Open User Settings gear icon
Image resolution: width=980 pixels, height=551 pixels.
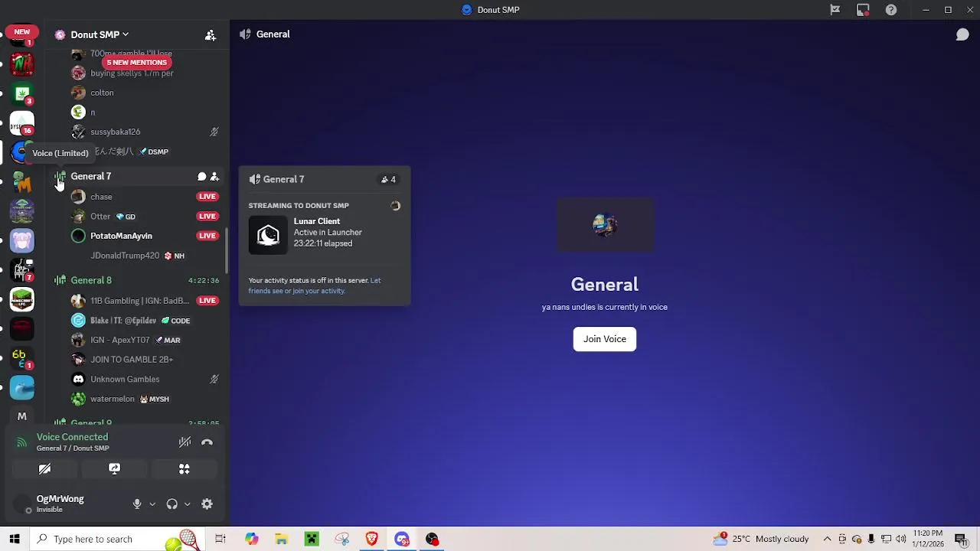(x=207, y=504)
